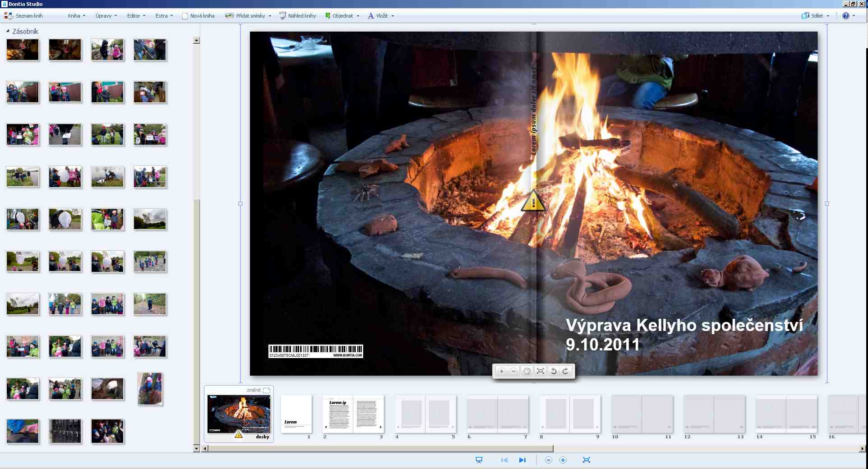The height and width of the screenshot is (469, 868).
Task: Open the Kniha dropdown menu
Action: 76,16
